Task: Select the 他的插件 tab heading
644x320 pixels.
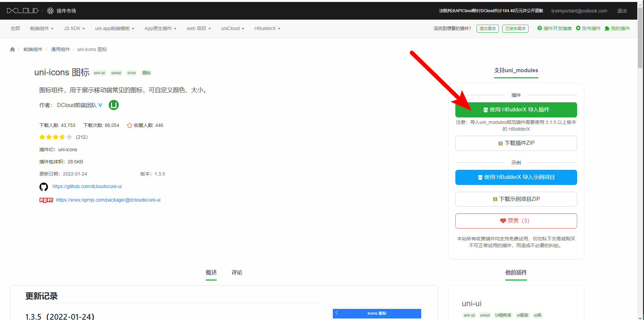Action: click(x=516, y=272)
